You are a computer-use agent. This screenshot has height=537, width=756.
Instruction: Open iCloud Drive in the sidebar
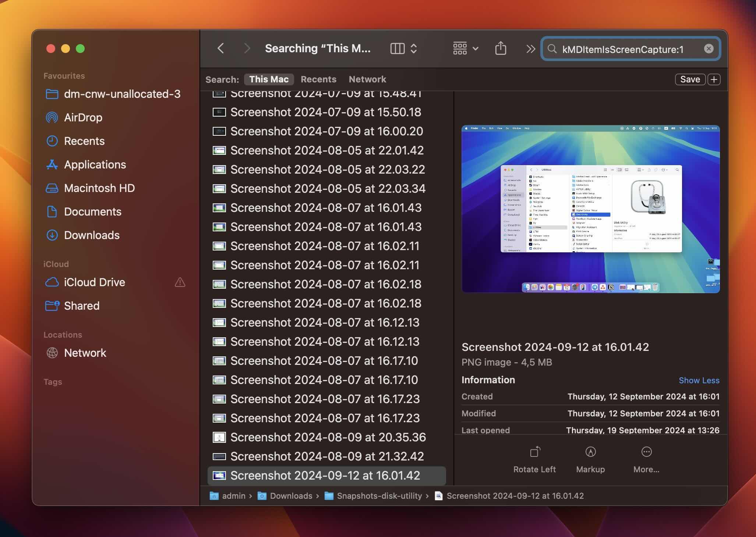click(x=85, y=282)
